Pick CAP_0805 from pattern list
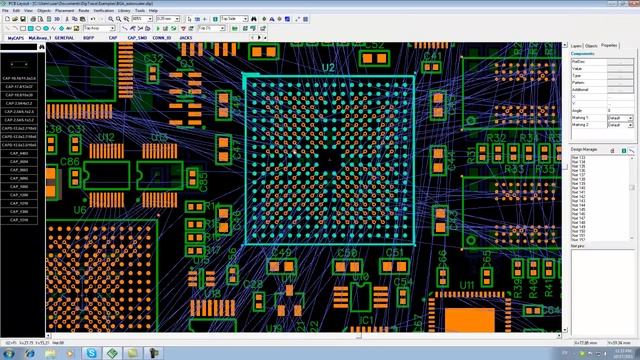 pyautogui.click(x=19, y=178)
